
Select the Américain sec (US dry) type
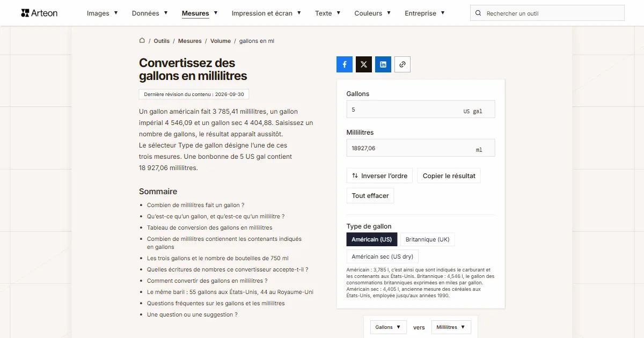point(383,256)
